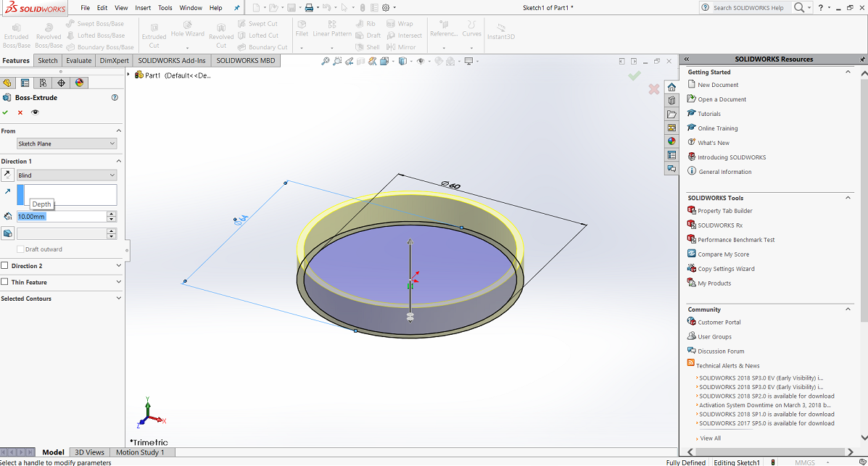
Task: Open Motion Study 1 tab
Action: [140, 452]
